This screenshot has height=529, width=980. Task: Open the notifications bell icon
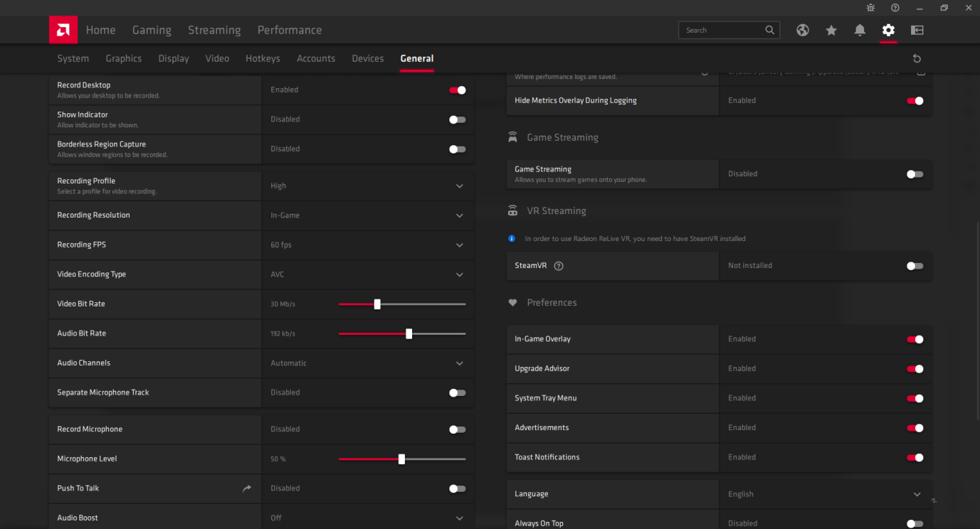(x=860, y=30)
